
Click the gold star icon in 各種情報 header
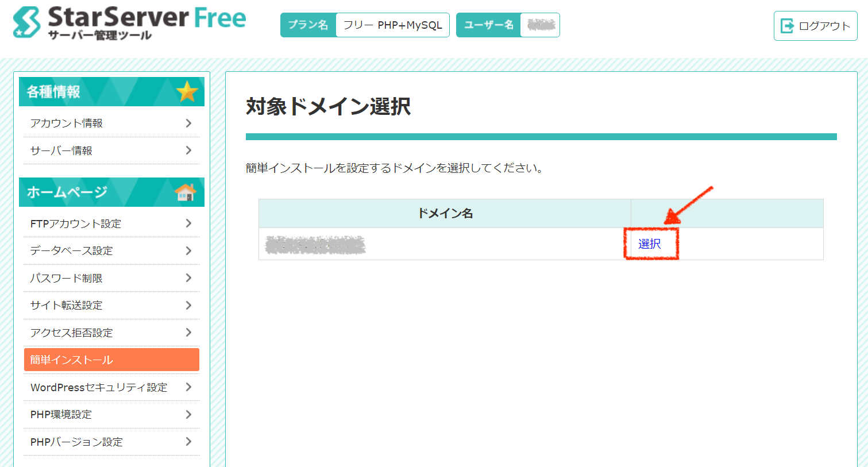tap(187, 91)
